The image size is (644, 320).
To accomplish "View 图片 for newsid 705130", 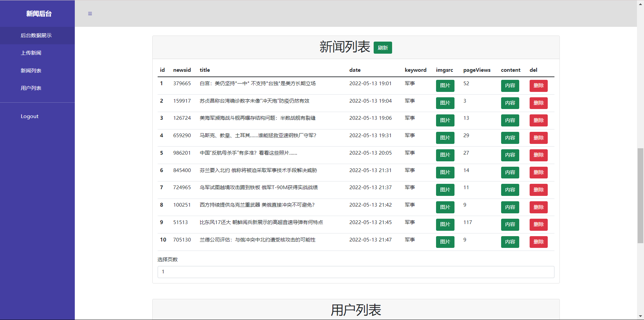I will 445,242.
